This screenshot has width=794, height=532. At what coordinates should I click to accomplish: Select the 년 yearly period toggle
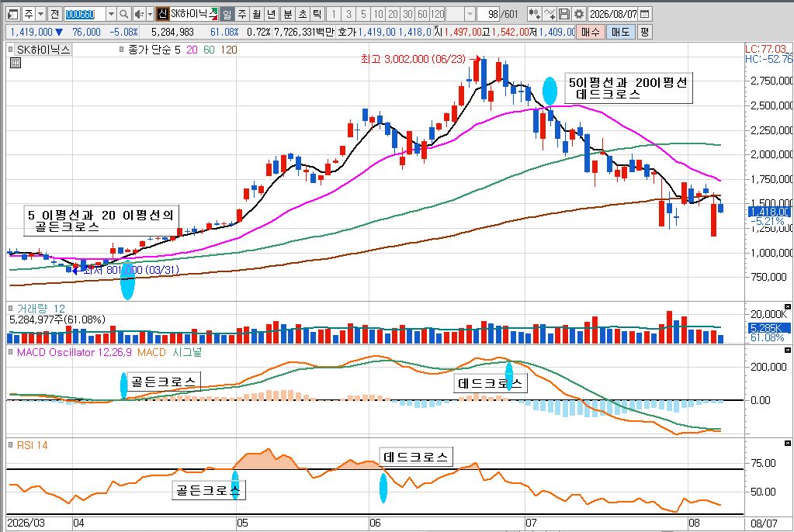coord(272,14)
